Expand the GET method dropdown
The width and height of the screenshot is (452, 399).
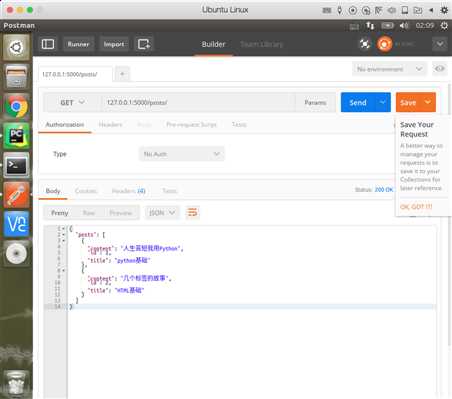[x=72, y=102]
